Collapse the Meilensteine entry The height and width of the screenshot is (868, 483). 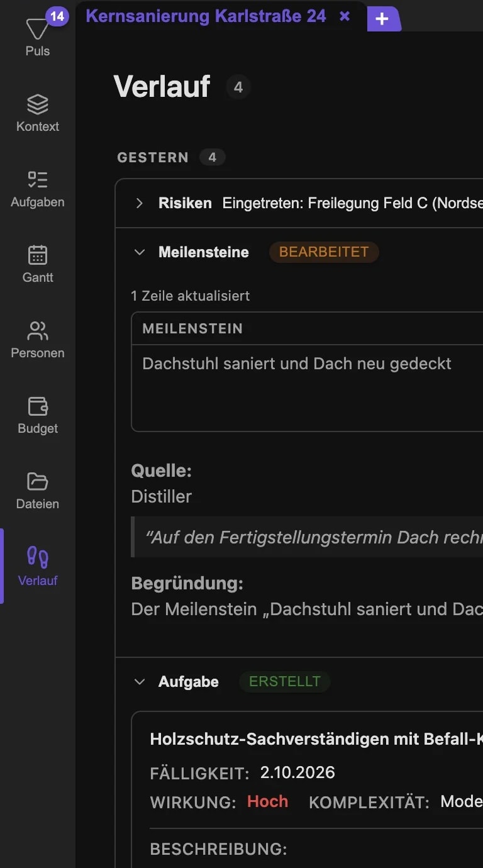(x=140, y=252)
